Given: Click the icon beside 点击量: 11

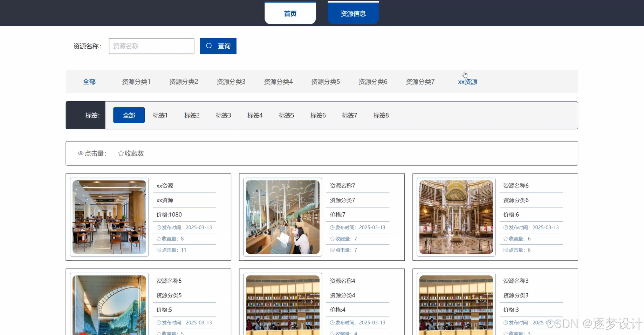Looking at the screenshot, I should click(159, 250).
